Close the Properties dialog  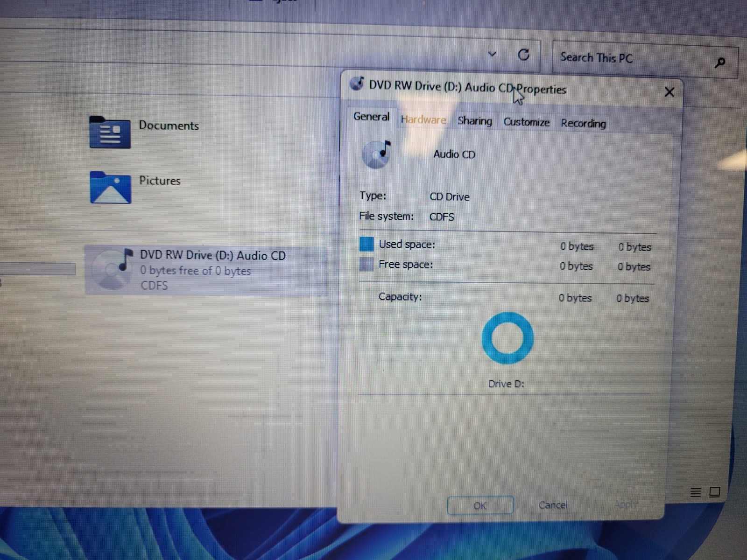pos(669,92)
